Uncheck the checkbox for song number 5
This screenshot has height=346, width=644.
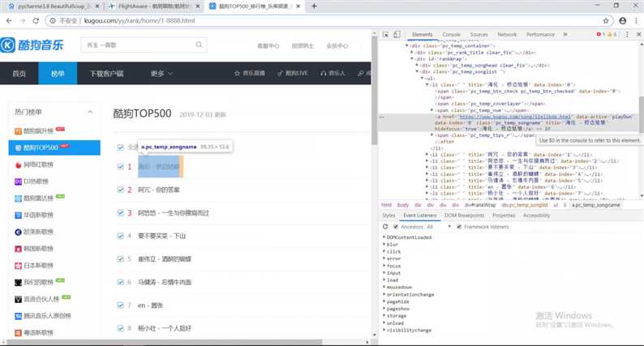[120, 259]
